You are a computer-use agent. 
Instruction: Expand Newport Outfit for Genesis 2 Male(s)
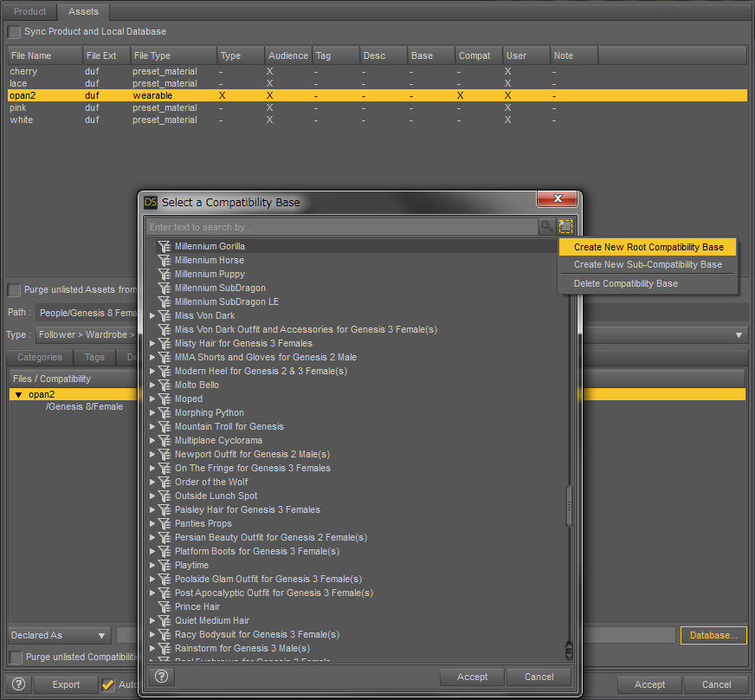pyautogui.click(x=152, y=454)
